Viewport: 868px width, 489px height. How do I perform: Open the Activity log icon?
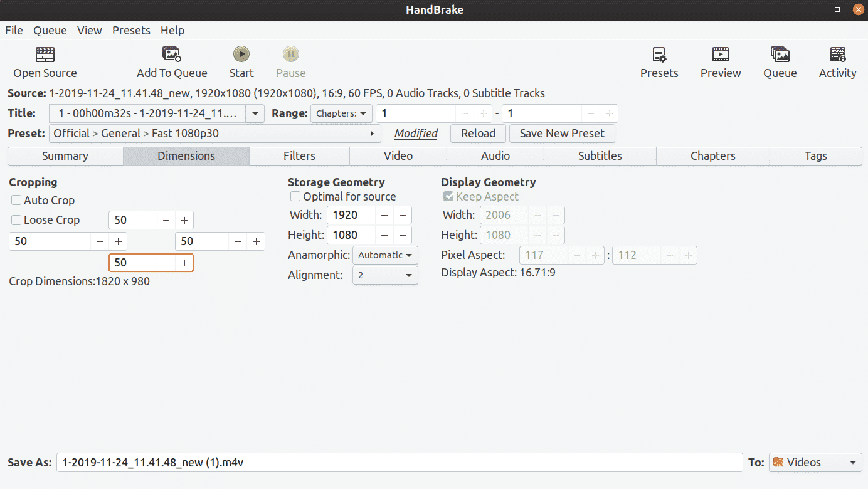pos(838,55)
